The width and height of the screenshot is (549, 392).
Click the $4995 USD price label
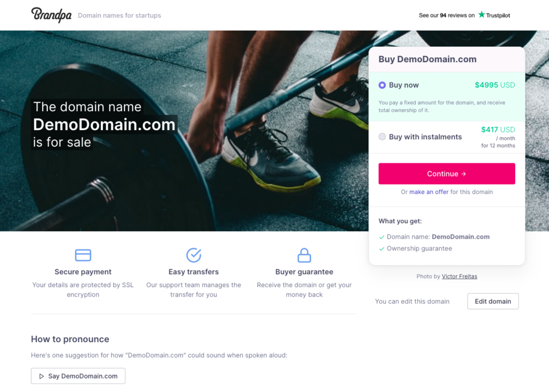(x=495, y=85)
